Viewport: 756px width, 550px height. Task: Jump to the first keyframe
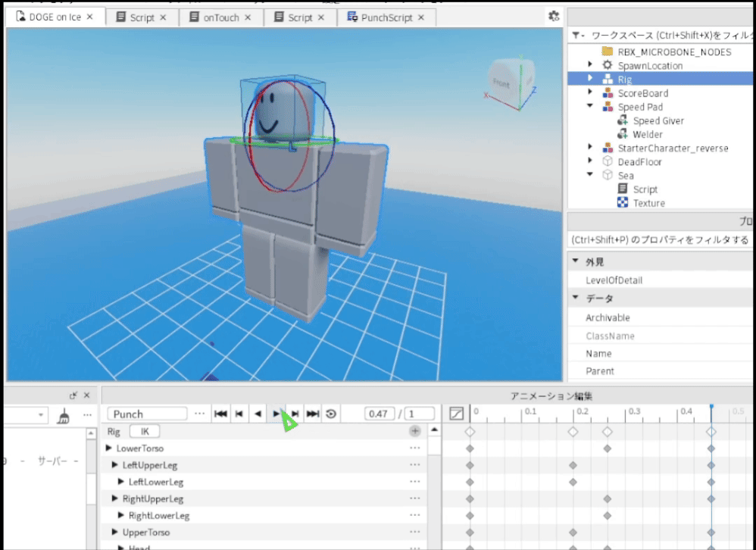click(x=221, y=414)
